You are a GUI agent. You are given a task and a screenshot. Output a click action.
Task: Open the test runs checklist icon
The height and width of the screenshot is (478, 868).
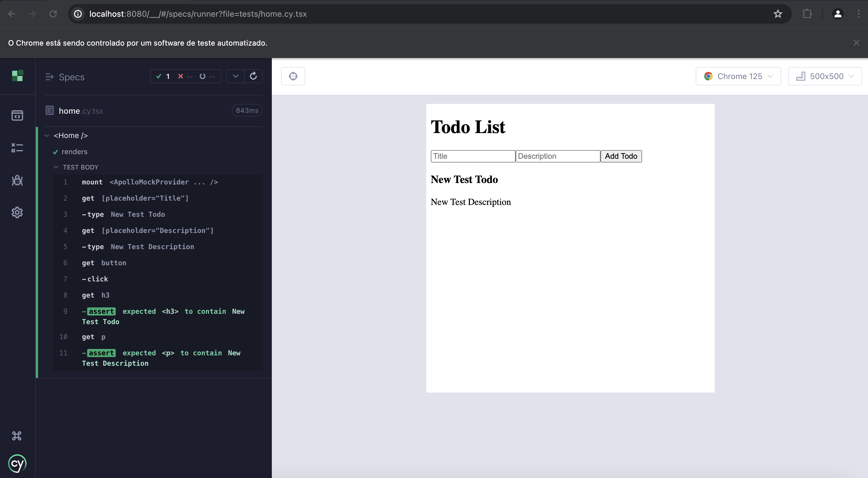pos(17,148)
